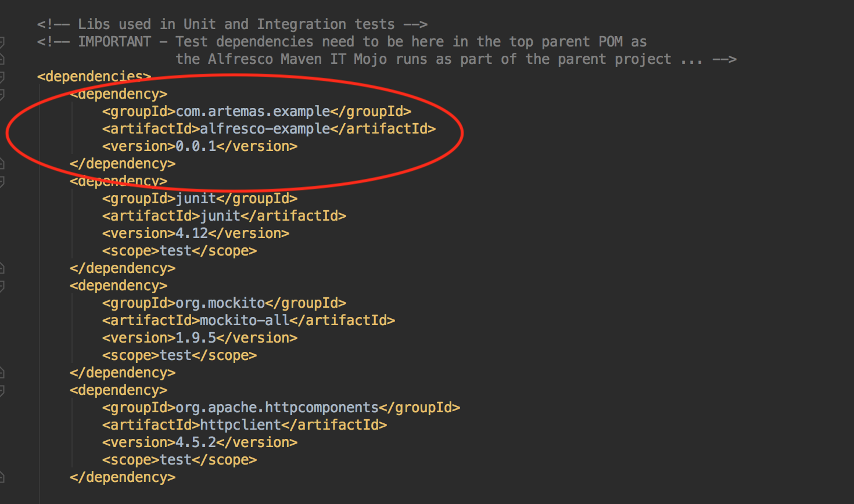Toggle the fold marker beside the mockito </dependency> closing tag

2,373
